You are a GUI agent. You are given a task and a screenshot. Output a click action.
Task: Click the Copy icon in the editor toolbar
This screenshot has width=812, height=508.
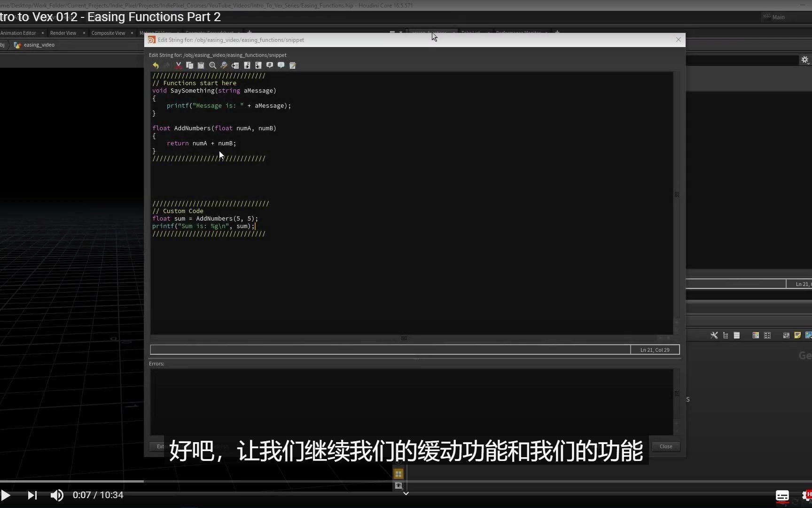point(190,65)
